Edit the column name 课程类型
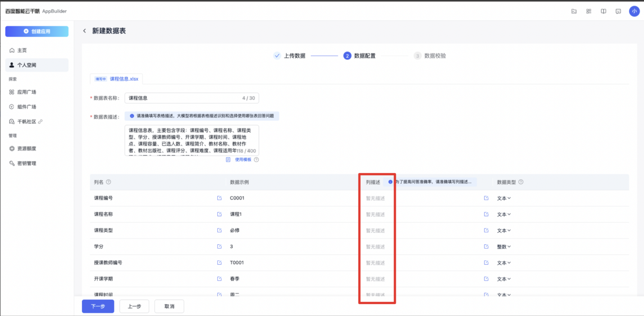Image resolution: width=644 pixels, height=316 pixels. (x=219, y=230)
